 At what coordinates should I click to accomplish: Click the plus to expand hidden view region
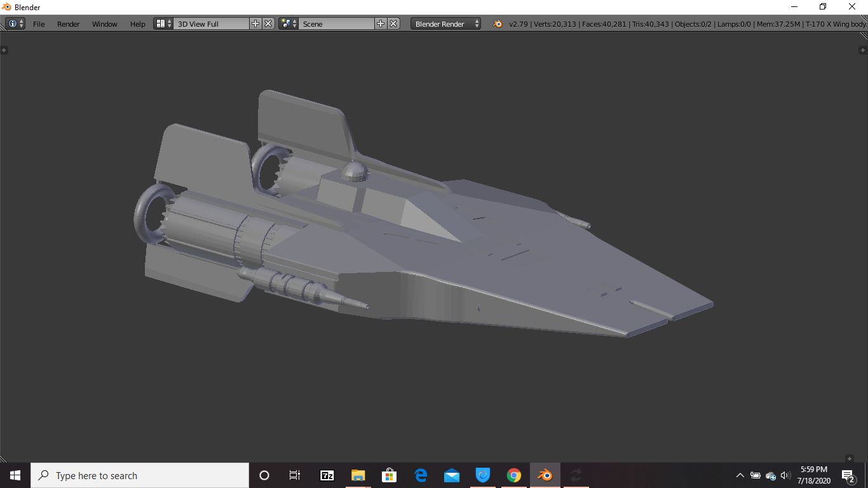[5, 50]
